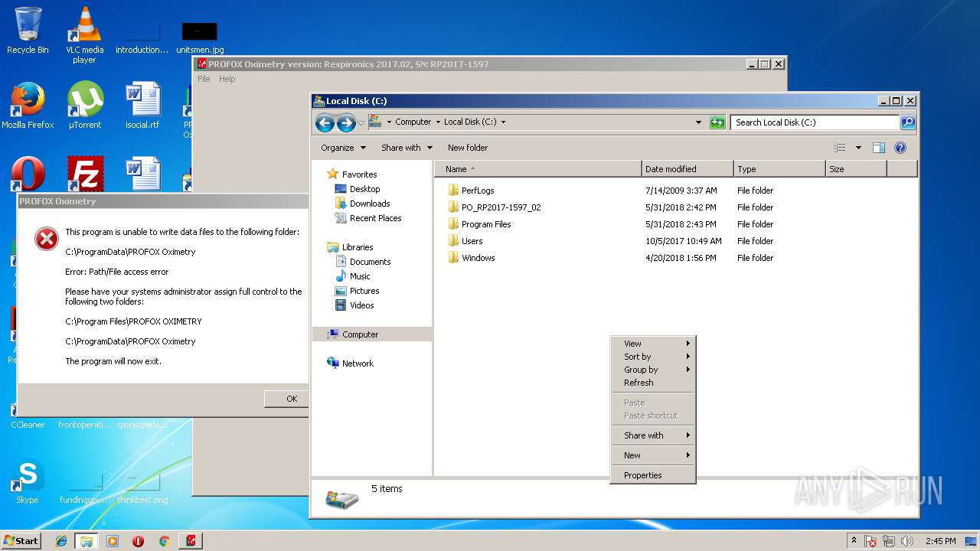
Task: Show hidden tray icons arrow
Action: point(854,541)
